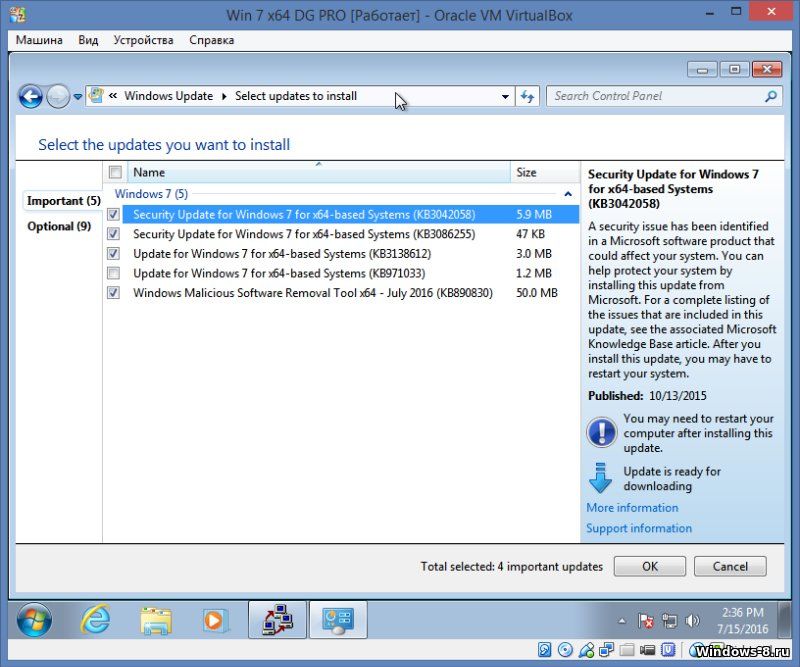This screenshot has width=800, height=667.
Task: Select the Malicious Software Removal Tool row
Action: click(343, 292)
